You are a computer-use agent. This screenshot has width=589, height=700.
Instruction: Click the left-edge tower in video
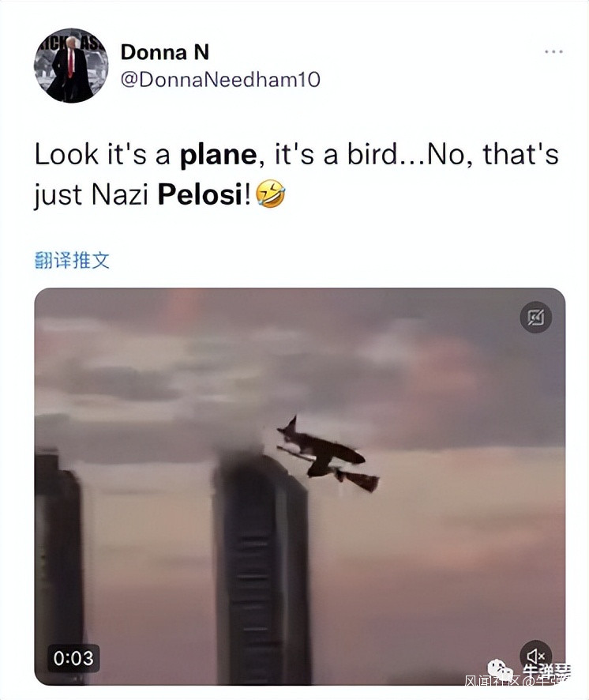pyautogui.click(x=59, y=567)
